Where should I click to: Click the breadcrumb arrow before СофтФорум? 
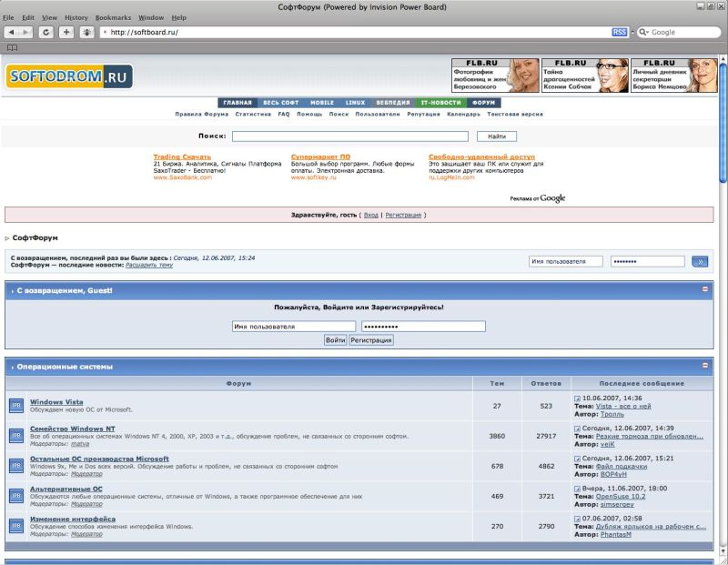coord(7,238)
